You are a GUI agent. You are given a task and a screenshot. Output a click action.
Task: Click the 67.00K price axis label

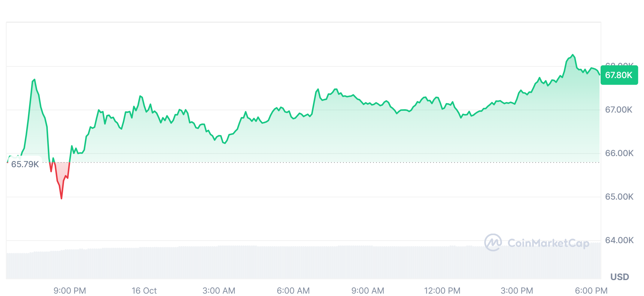619,110
